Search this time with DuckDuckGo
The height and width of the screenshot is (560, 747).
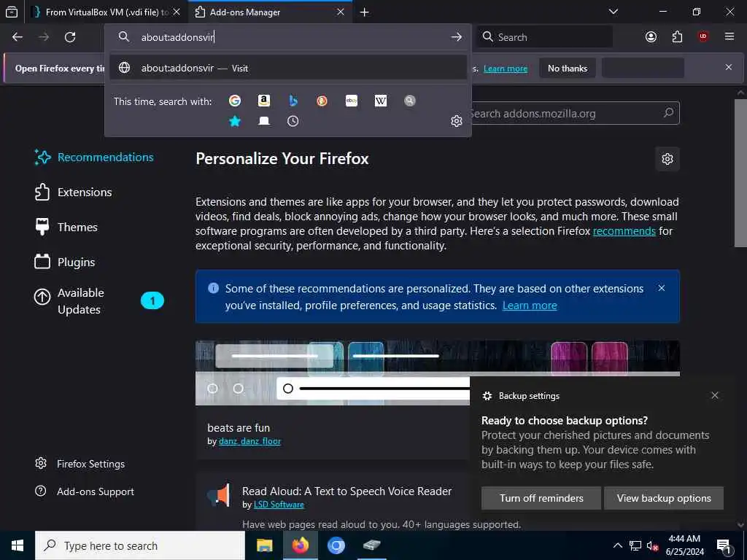pos(322,101)
